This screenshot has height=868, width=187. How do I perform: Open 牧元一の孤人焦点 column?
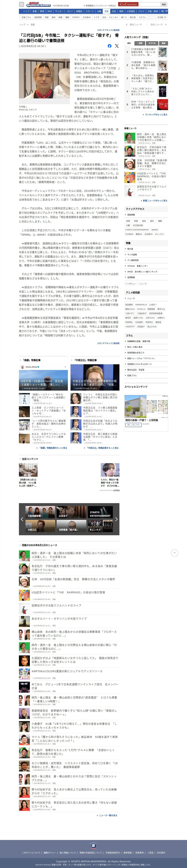pyautogui.click(x=135, y=347)
